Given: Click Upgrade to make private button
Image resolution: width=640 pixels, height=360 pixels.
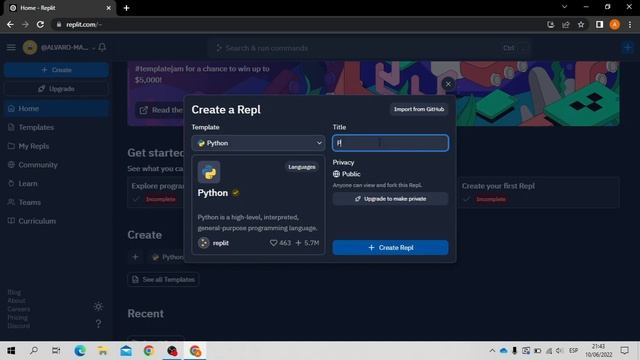Looking at the screenshot, I should tap(390, 199).
